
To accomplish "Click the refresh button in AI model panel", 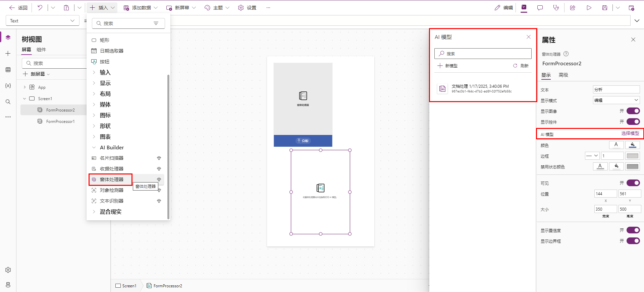I will pyautogui.click(x=521, y=66).
